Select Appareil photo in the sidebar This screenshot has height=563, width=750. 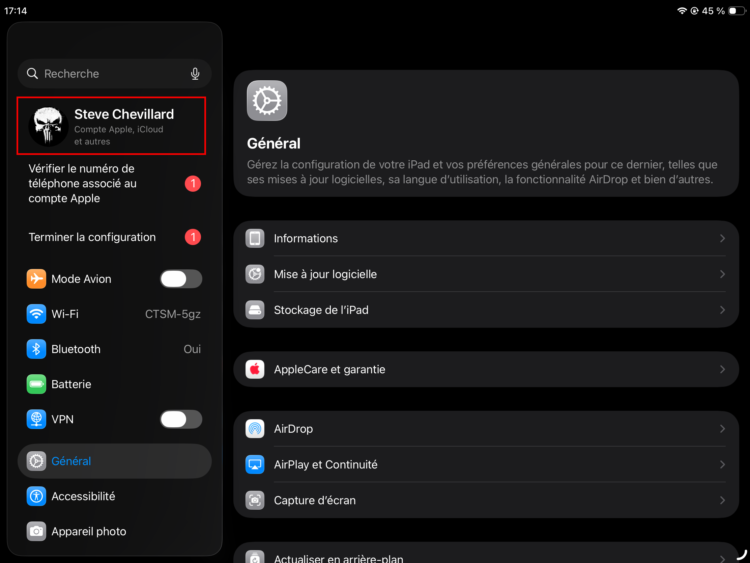[x=115, y=531]
